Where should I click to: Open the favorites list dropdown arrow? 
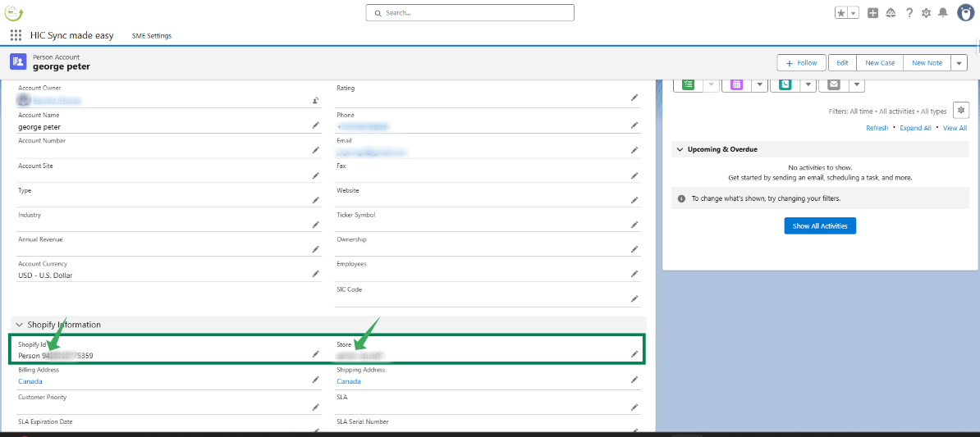click(x=854, y=13)
